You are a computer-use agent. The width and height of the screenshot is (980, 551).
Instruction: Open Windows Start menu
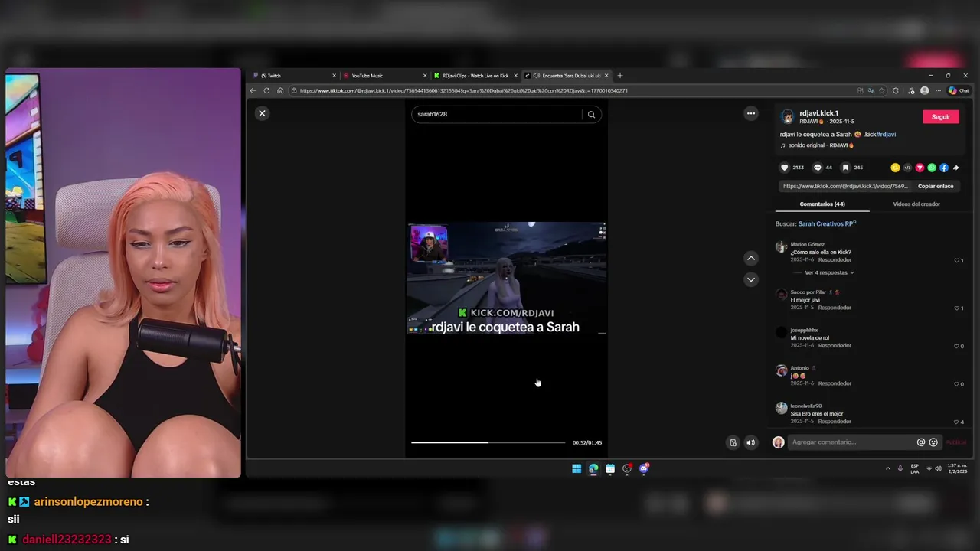[x=577, y=469]
